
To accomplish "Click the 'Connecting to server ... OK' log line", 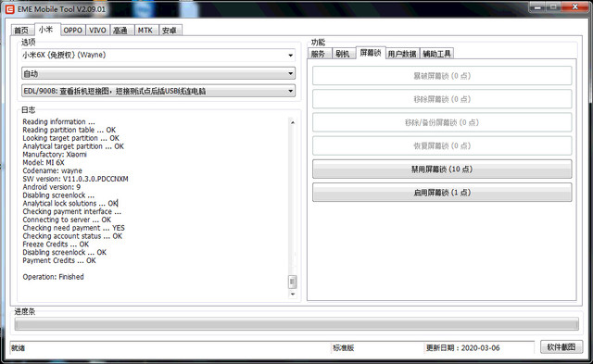I will 67,220.
